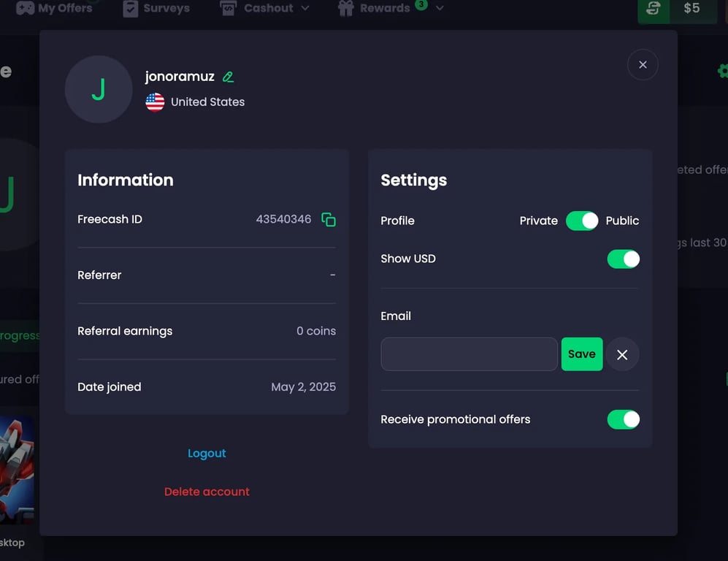Click the Referrer row label
The image size is (728, 561).
[x=99, y=275]
